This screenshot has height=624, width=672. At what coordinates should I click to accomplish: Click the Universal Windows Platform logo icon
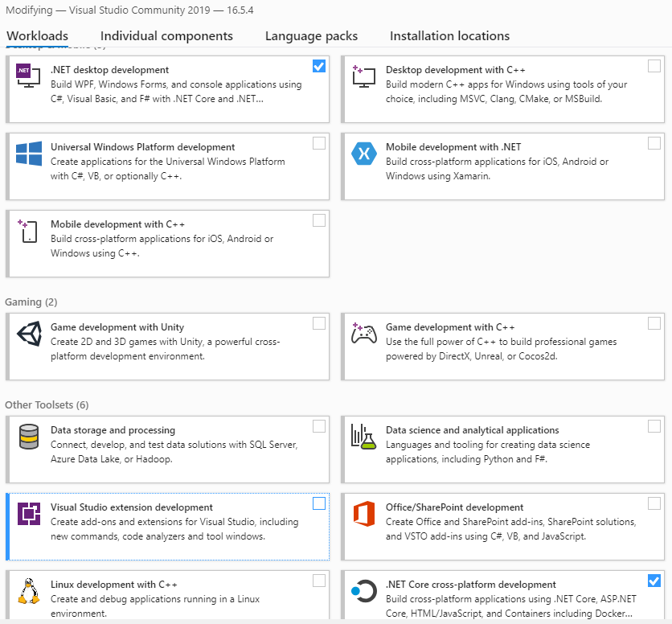(29, 153)
